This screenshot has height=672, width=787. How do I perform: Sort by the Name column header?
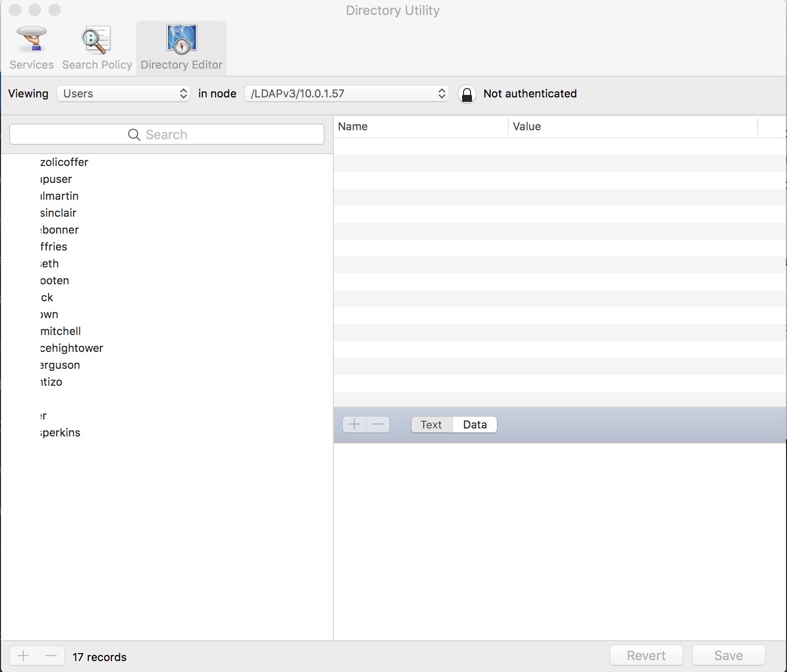[x=420, y=127]
